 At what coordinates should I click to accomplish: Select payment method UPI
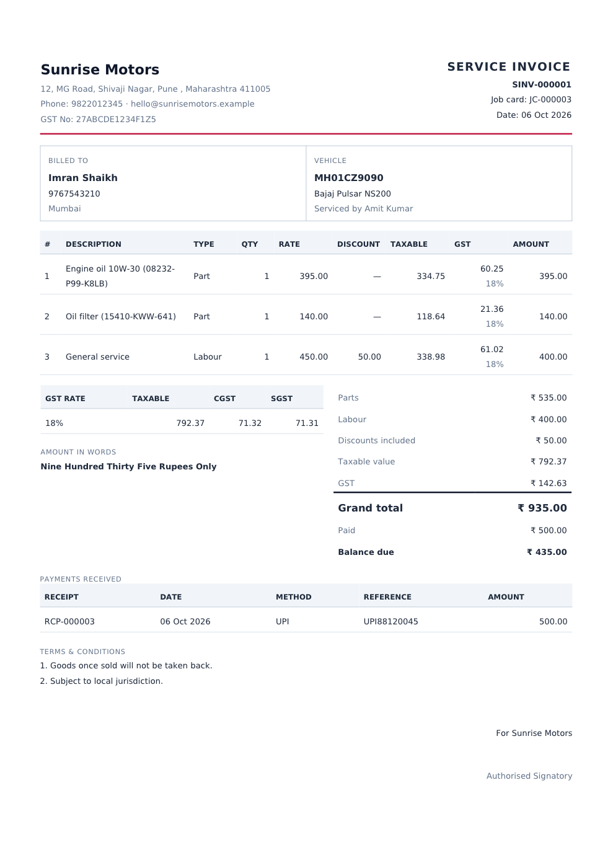click(283, 621)
